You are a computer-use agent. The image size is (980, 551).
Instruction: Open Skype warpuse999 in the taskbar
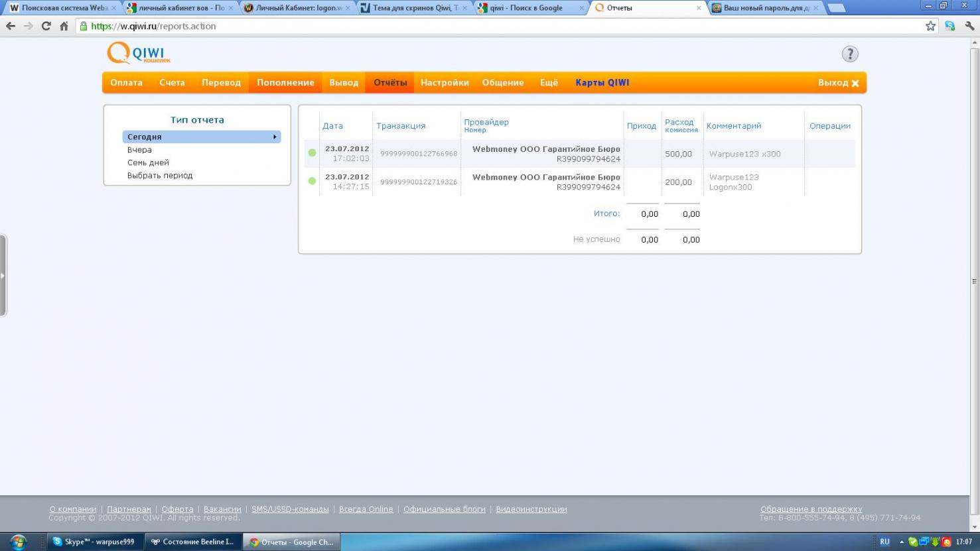pyautogui.click(x=94, y=542)
